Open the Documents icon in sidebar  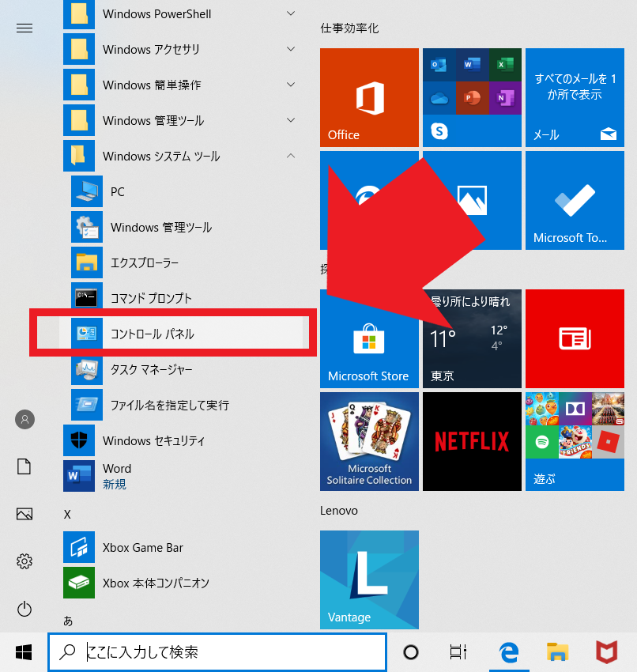[24, 466]
